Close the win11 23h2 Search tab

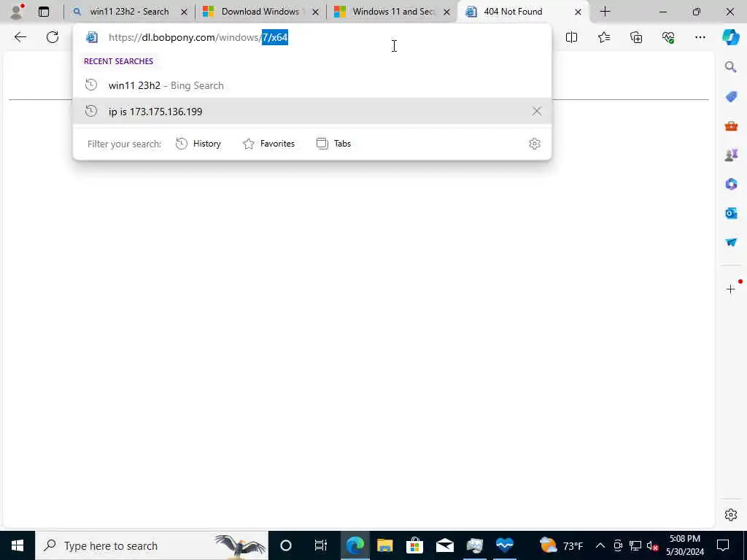coord(184,12)
